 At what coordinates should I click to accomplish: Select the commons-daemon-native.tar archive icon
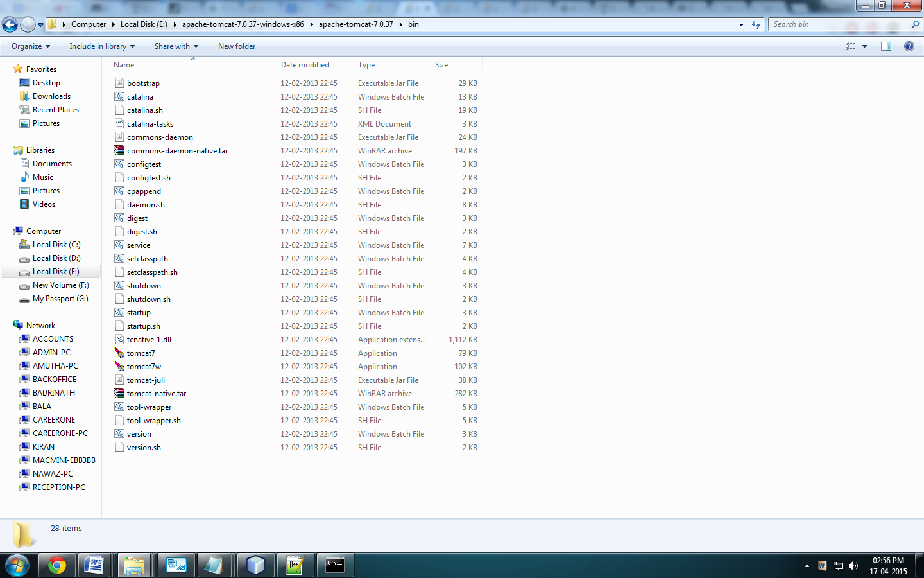pos(119,151)
